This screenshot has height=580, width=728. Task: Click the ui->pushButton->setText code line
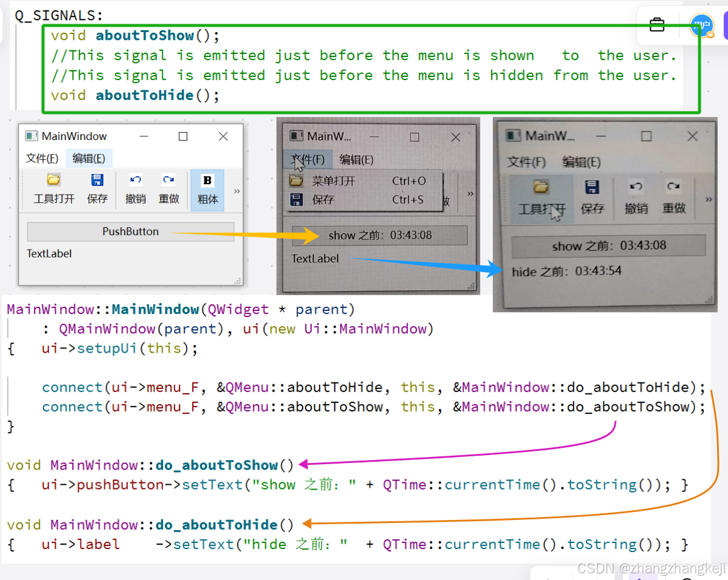coord(365,485)
